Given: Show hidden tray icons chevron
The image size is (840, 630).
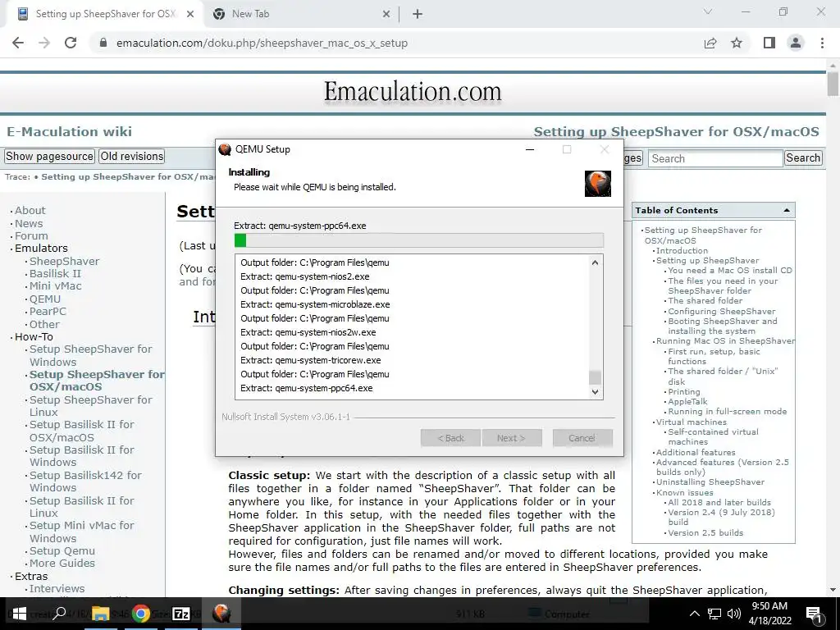Looking at the screenshot, I should pos(694,614).
